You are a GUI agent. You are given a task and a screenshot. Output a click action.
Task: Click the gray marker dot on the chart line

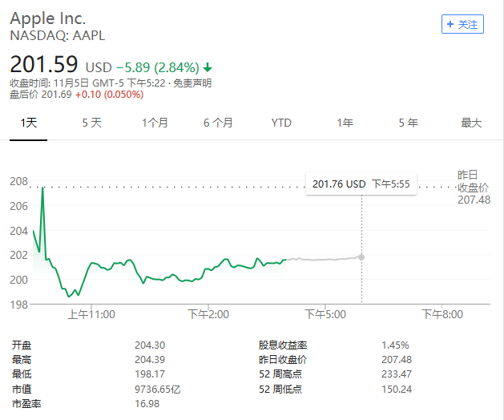point(361,257)
